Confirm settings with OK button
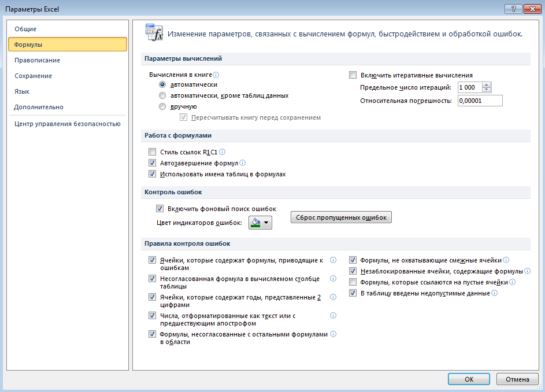This screenshot has width=545, height=392. coord(469,379)
